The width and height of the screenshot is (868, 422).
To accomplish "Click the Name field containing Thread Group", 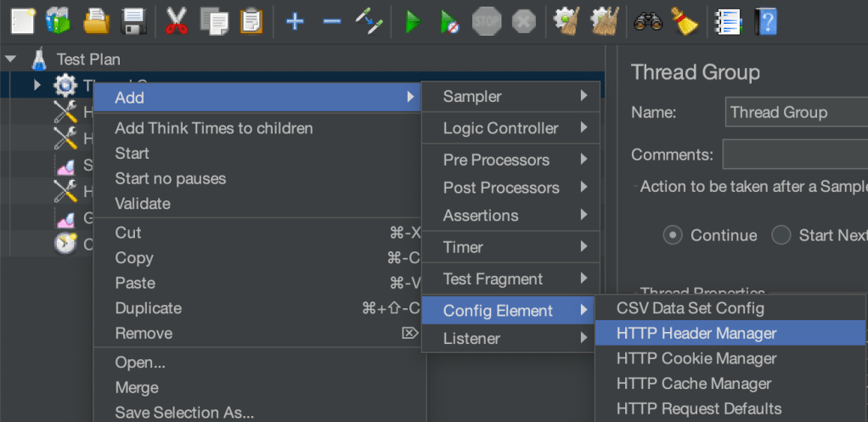I will 794,112.
